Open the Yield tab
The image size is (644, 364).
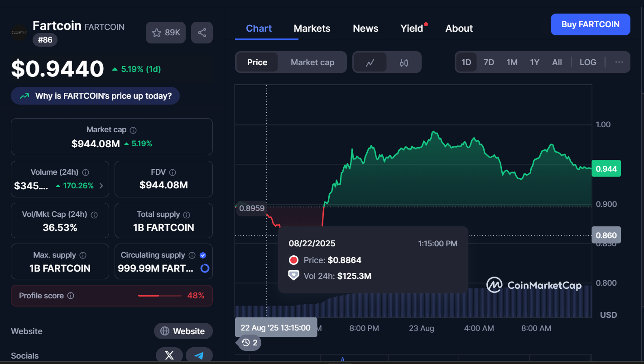(x=412, y=29)
